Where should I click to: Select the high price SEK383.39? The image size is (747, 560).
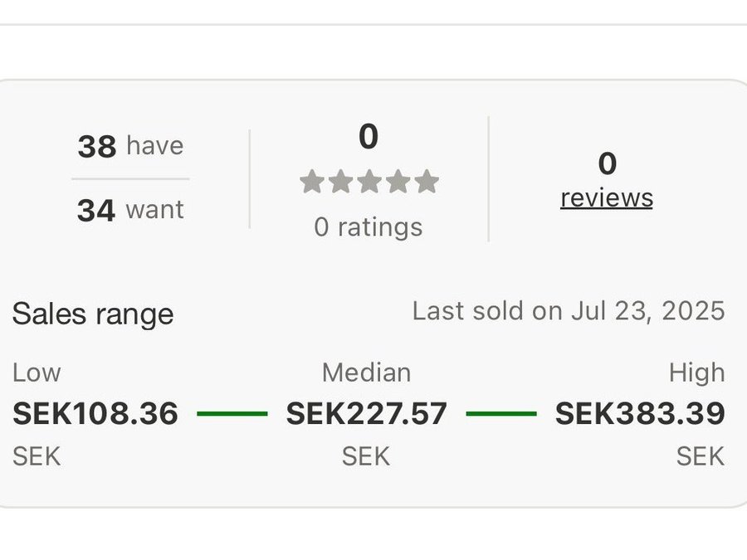[x=640, y=413]
